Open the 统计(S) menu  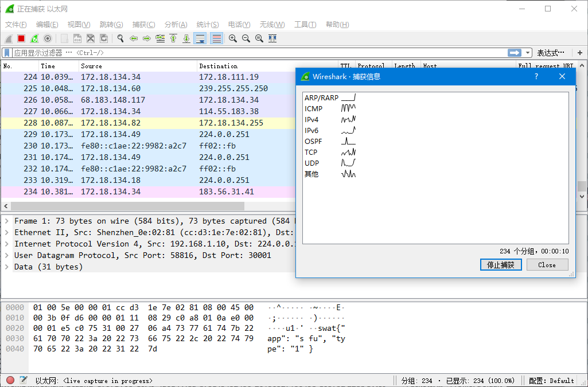(x=208, y=24)
